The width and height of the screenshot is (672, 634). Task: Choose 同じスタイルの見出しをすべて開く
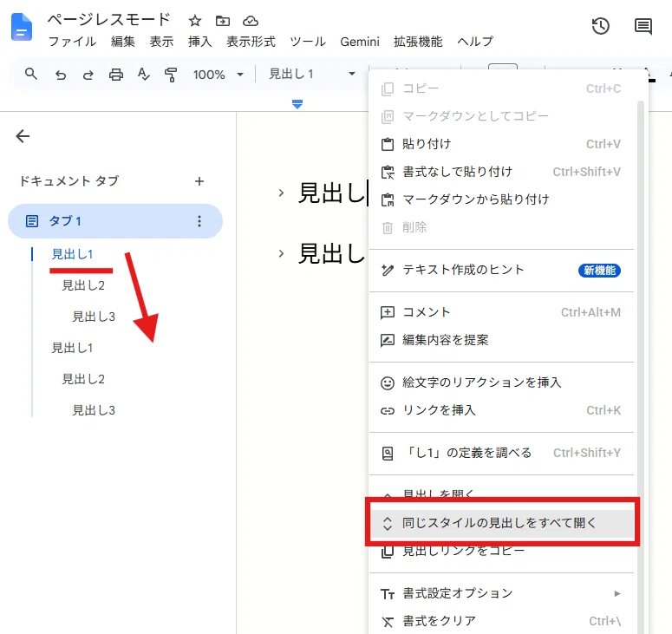[501, 523]
